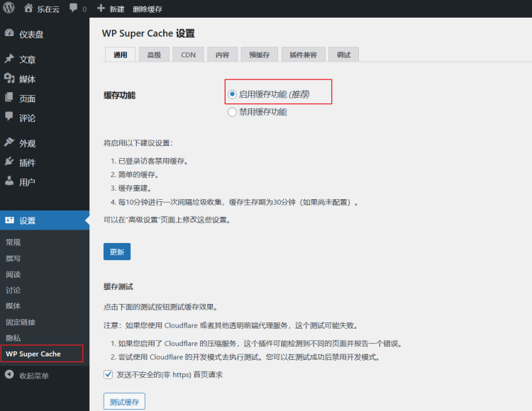This screenshot has height=411, width=532.
Task: Click 仪表盘 label in the sidebar
Action: (x=31, y=34)
